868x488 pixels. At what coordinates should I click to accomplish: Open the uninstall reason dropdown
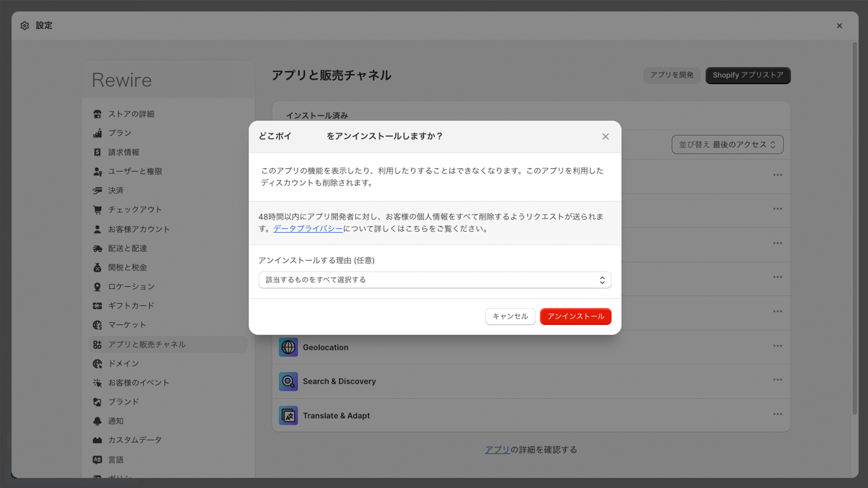click(x=435, y=280)
